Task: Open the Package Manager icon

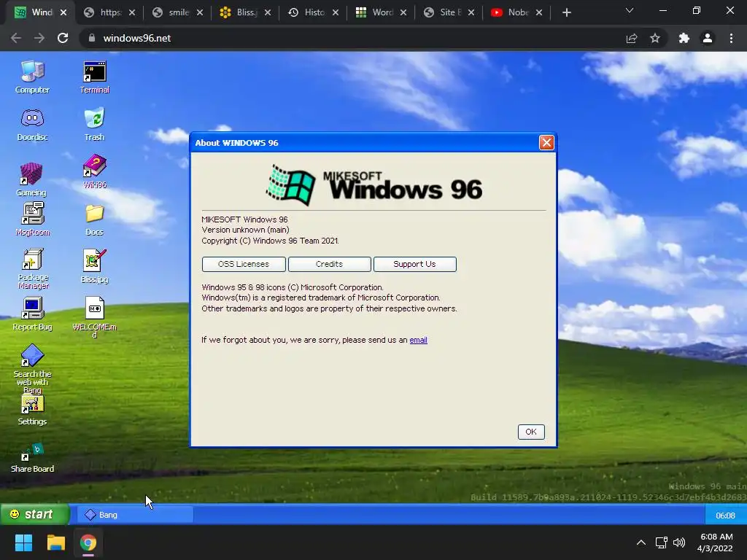Action: 32,268
